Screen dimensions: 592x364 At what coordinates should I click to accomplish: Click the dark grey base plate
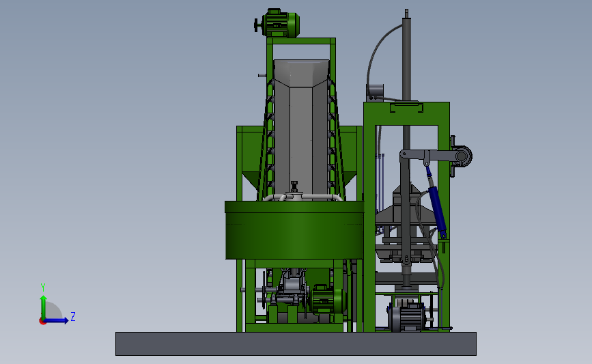[x=296, y=344]
